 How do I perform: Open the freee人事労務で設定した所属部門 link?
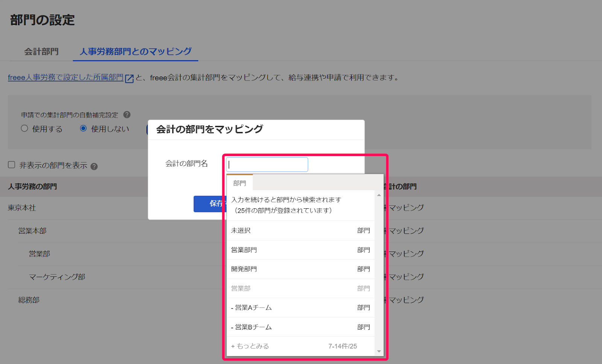tap(65, 77)
